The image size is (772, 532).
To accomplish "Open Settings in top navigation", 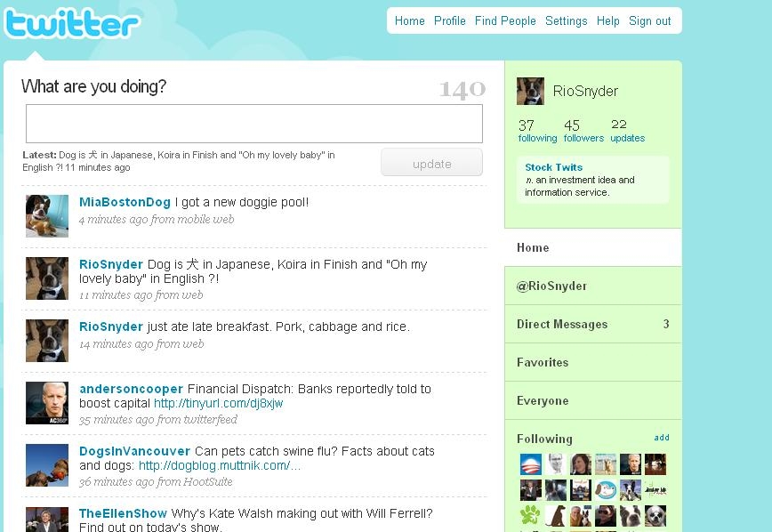I will [567, 21].
